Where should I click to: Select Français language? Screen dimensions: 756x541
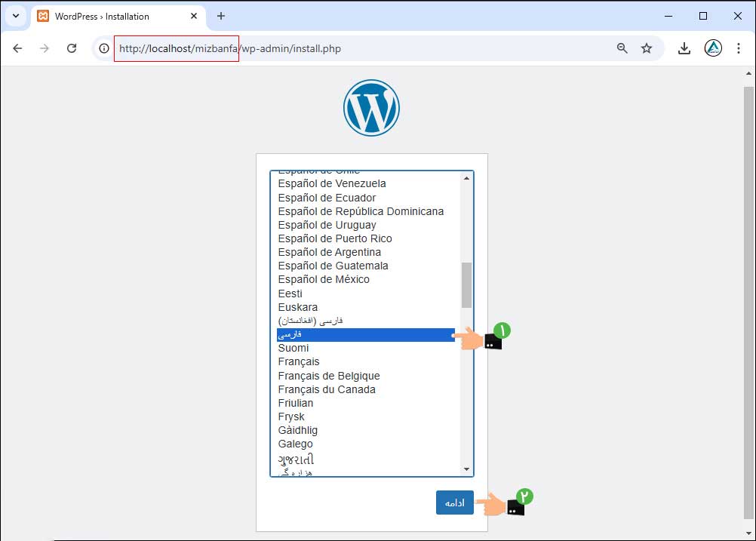click(x=365, y=361)
